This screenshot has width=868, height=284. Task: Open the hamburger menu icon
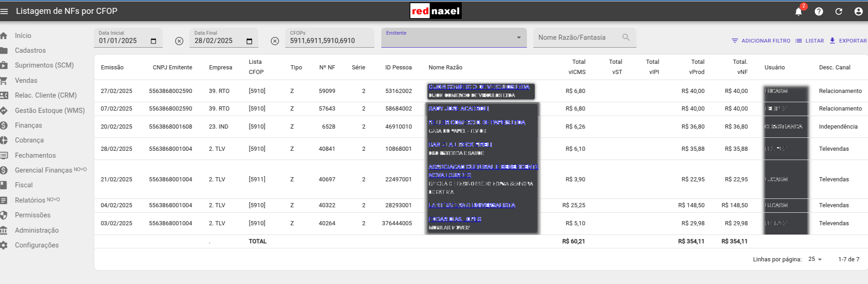(4, 11)
